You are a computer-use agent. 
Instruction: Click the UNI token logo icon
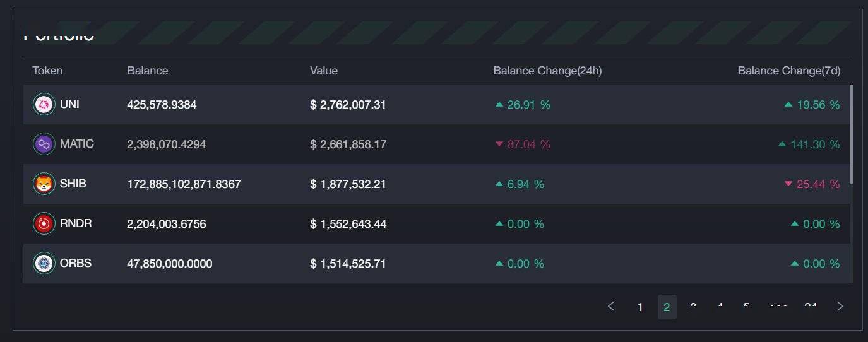(44, 105)
